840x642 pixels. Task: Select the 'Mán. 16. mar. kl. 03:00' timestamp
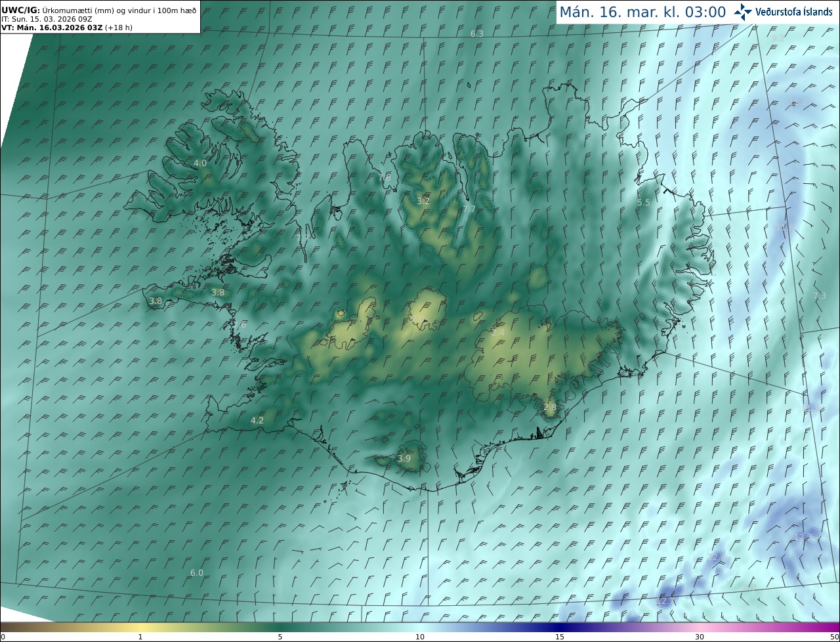(x=642, y=12)
